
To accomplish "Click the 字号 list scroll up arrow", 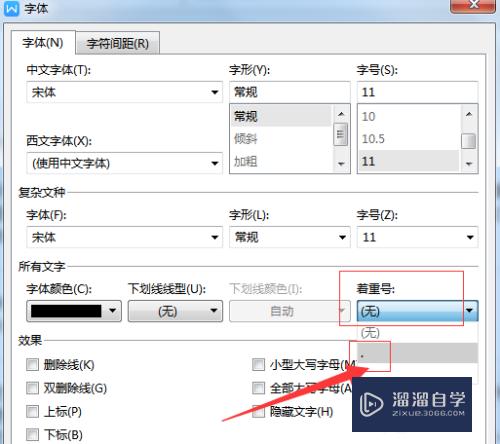I will [469, 114].
